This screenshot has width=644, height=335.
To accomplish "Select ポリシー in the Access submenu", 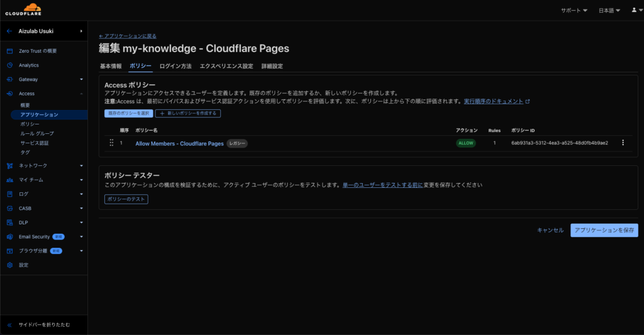I will click(x=30, y=124).
